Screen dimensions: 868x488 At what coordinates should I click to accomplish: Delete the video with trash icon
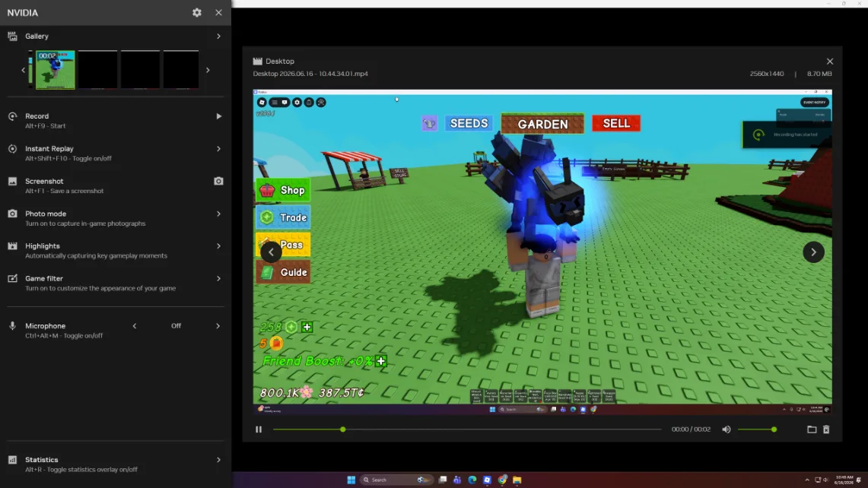tap(826, 429)
